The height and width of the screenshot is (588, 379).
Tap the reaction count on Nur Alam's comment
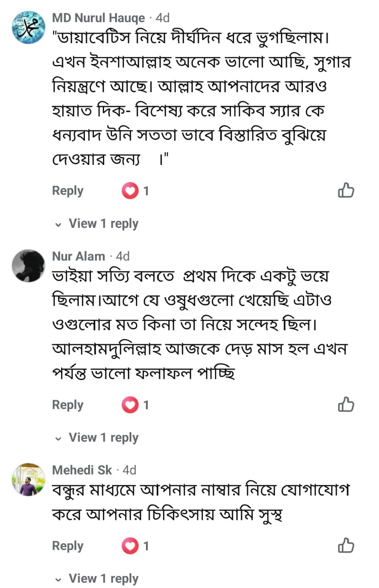(146, 405)
